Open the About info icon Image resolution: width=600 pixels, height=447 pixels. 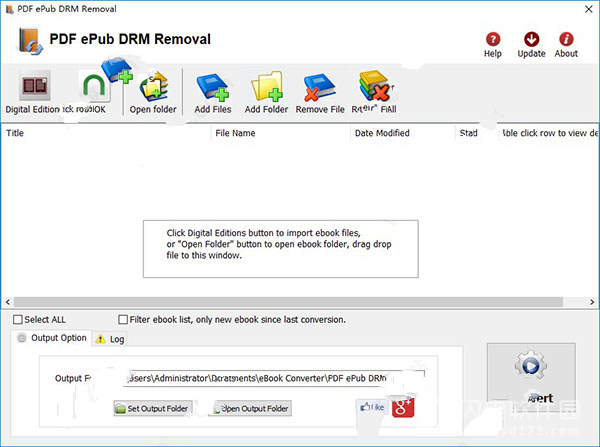click(x=566, y=39)
